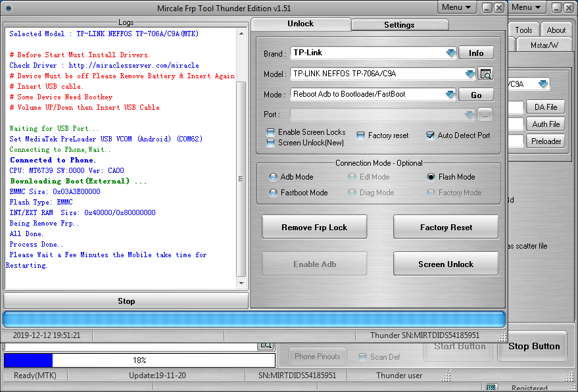Click the Brand combo box field

(373, 53)
